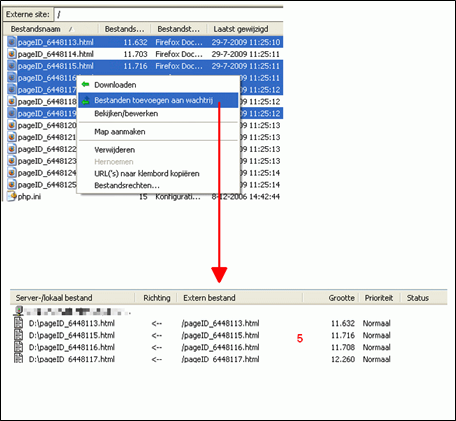The image size is (456, 421).
Task: Click document icon of D:\pageID_6448115.html queue row
Action: (19, 335)
